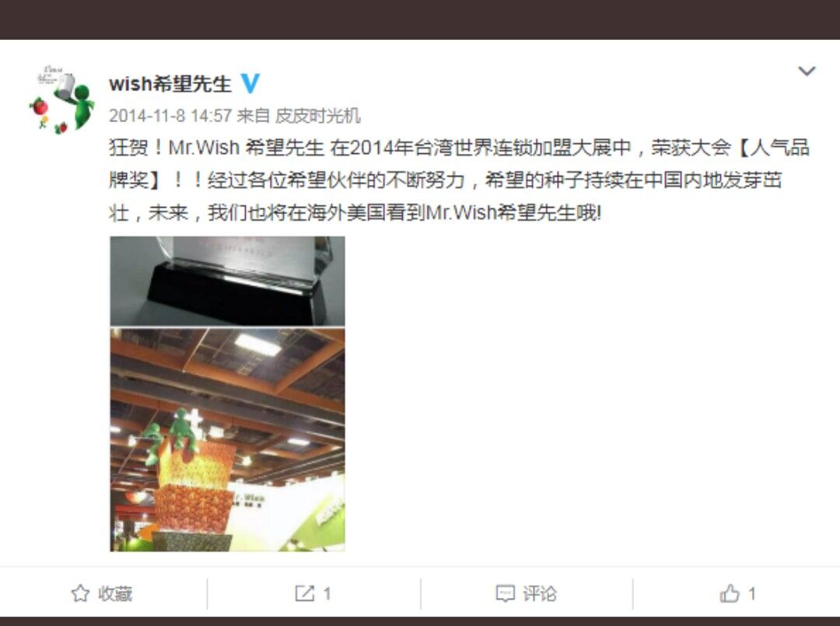
Task: Click the Mr. Wish sign in booth photo
Action: coord(249,498)
